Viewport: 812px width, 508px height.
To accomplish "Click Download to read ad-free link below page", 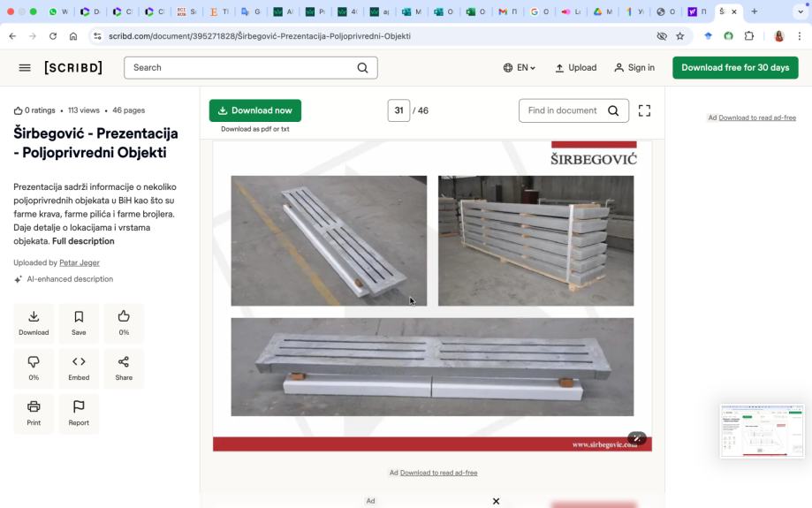I will [438, 473].
